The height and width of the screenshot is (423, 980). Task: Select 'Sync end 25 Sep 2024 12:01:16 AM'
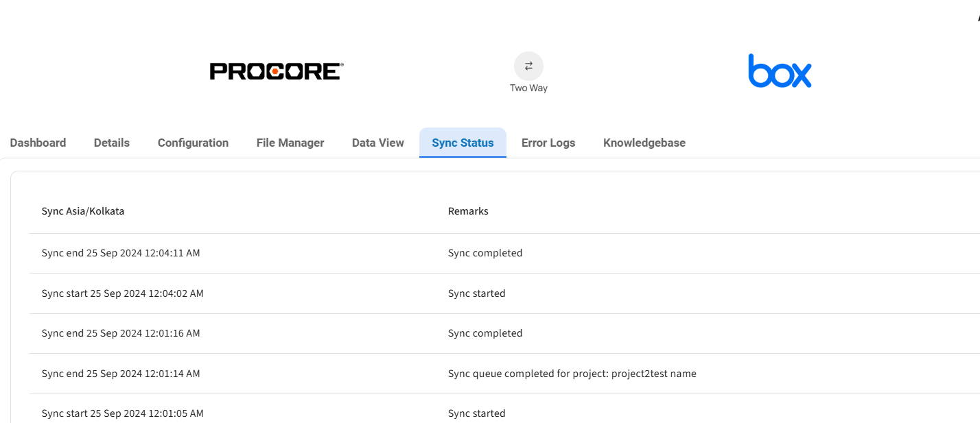[x=121, y=333]
